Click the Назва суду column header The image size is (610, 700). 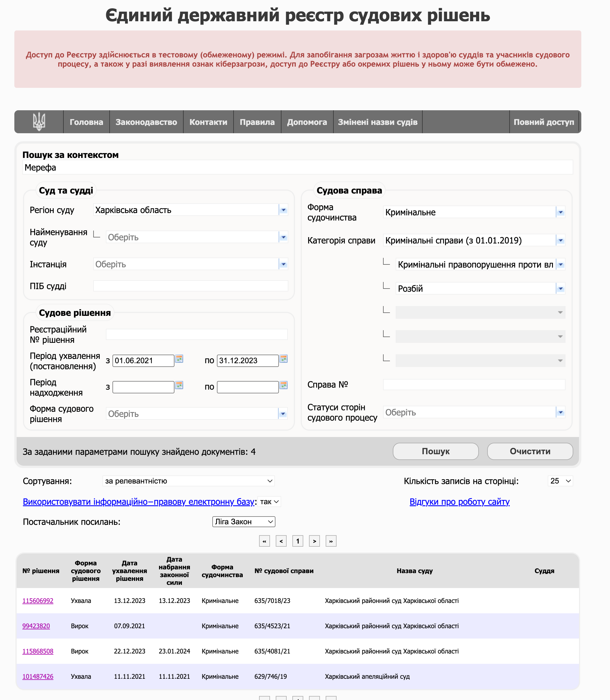pyautogui.click(x=415, y=571)
